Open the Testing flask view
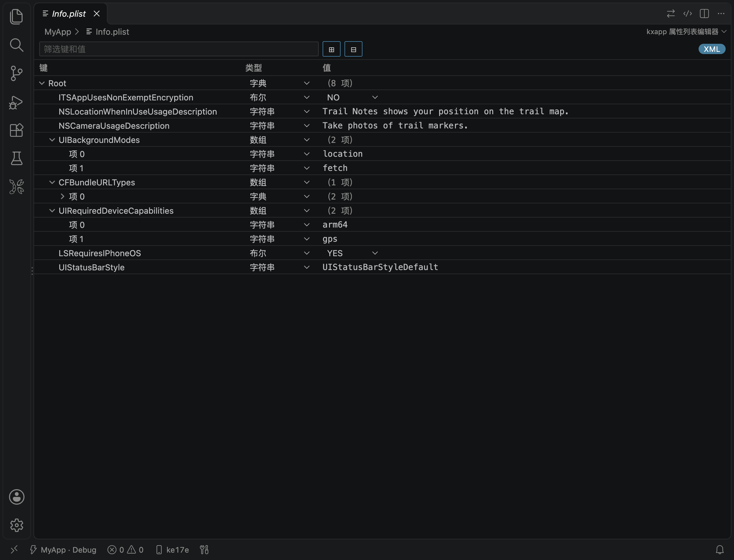734x560 pixels. click(16, 158)
